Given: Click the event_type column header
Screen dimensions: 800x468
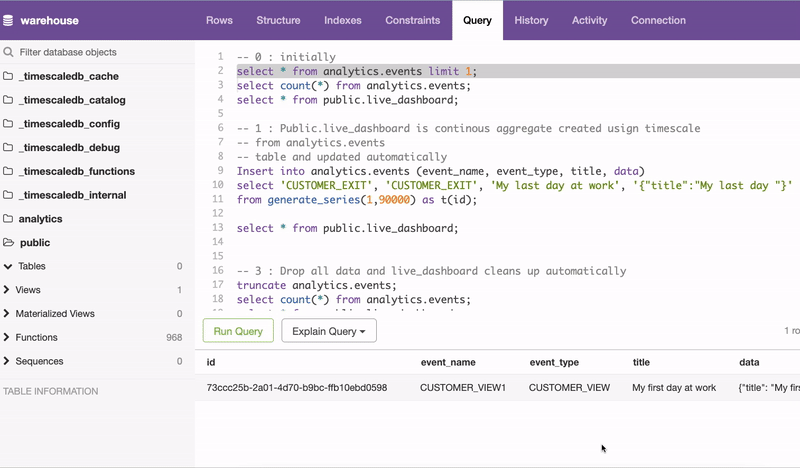Looking at the screenshot, I should pos(554,362).
